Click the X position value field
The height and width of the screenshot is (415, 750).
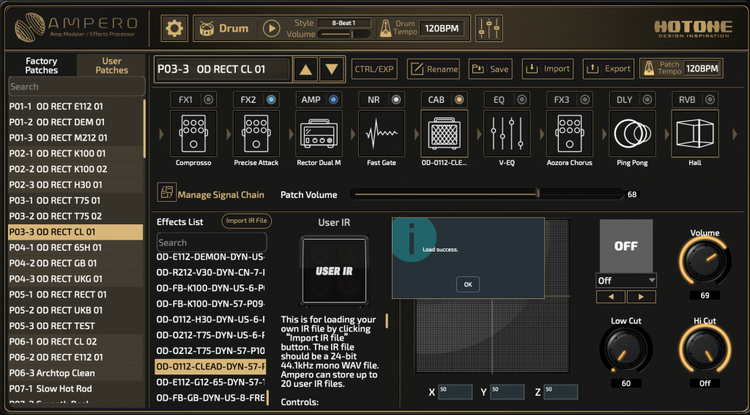point(455,392)
